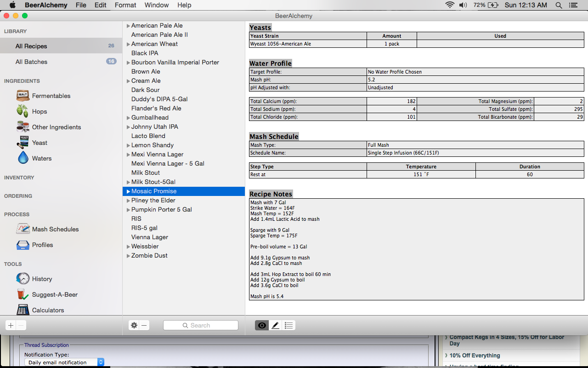Click the add (+) button in sidebar footer
This screenshot has width=588, height=368.
tap(11, 325)
